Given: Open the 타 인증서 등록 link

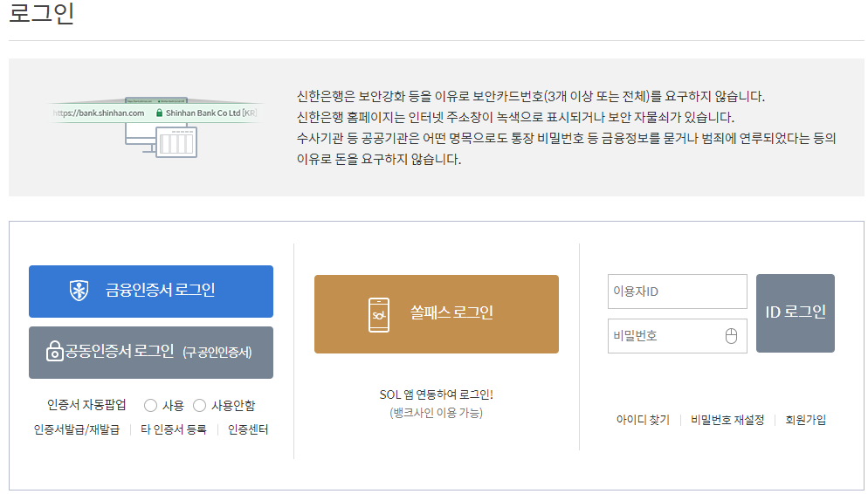Looking at the screenshot, I should (173, 429).
